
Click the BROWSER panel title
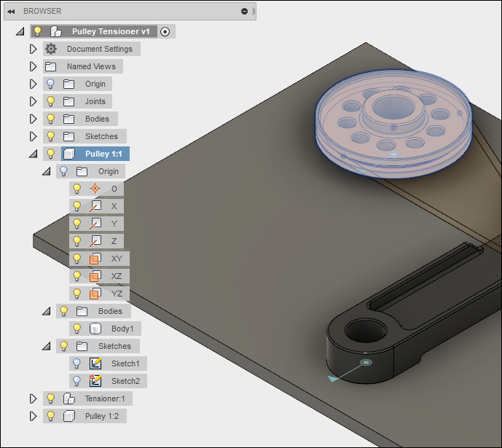(42, 11)
